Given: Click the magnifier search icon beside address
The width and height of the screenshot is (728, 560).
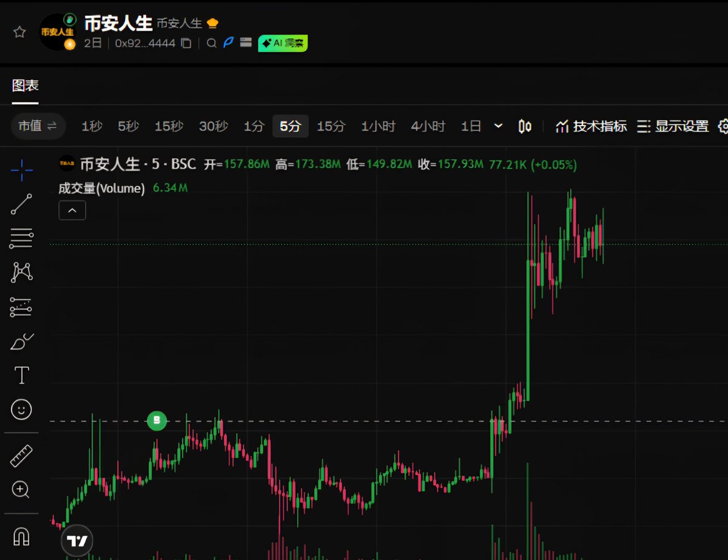Looking at the screenshot, I should pos(211,43).
